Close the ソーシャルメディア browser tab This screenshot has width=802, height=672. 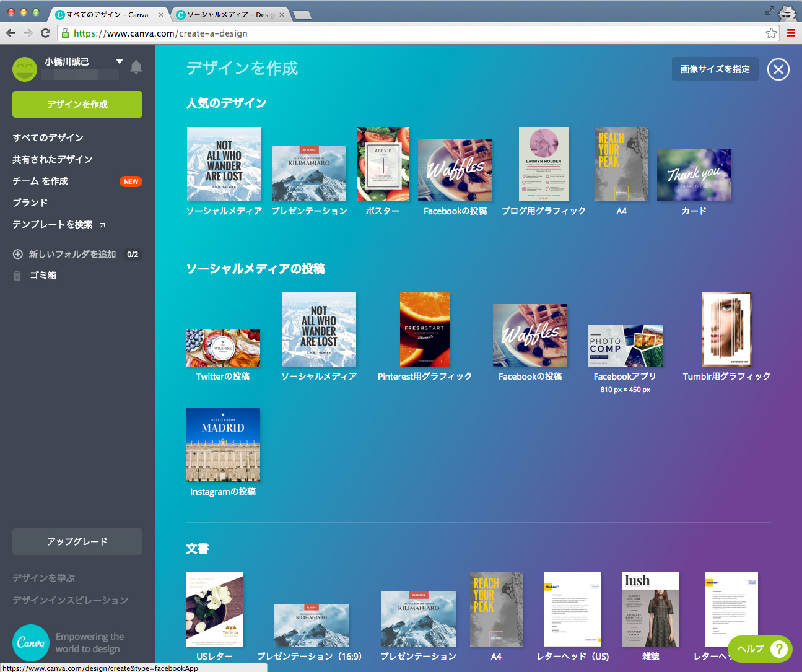click(x=282, y=15)
